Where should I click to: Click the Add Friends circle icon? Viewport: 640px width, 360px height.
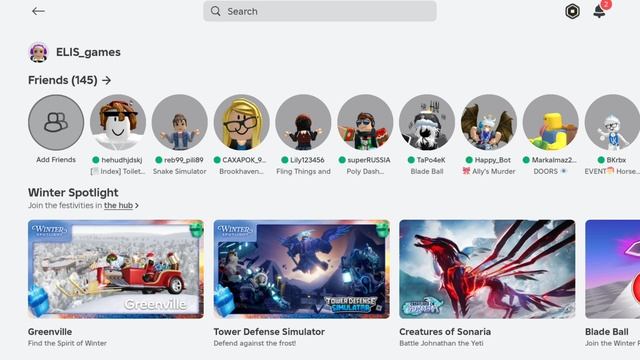pyautogui.click(x=56, y=122)
